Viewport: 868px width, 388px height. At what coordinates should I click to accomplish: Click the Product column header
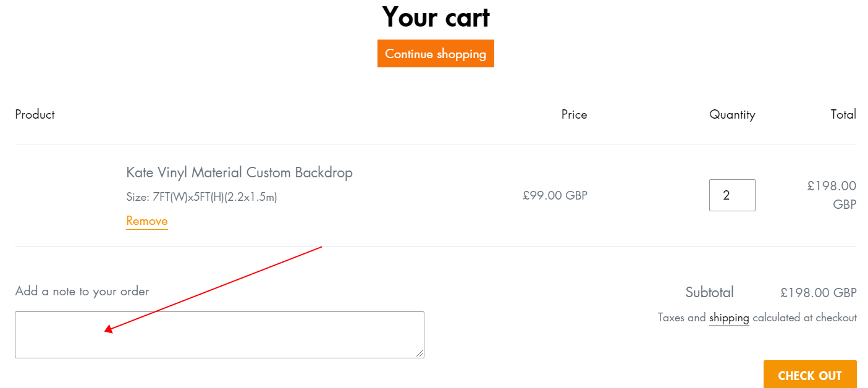35,114
